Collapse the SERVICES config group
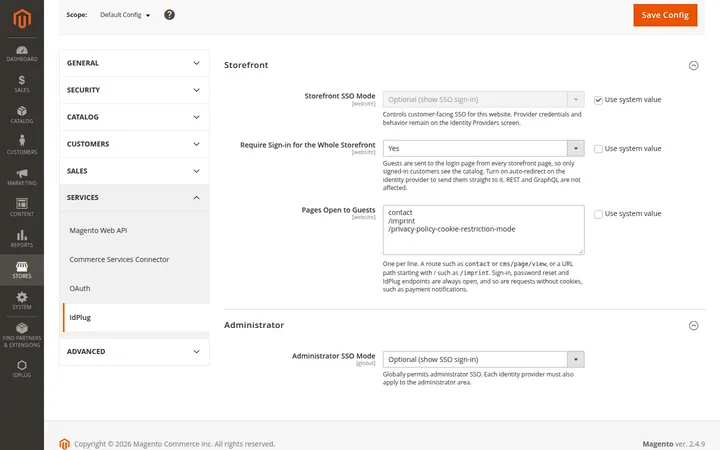Viewport: 720px width, 450px height. click(x=134, y=197)
